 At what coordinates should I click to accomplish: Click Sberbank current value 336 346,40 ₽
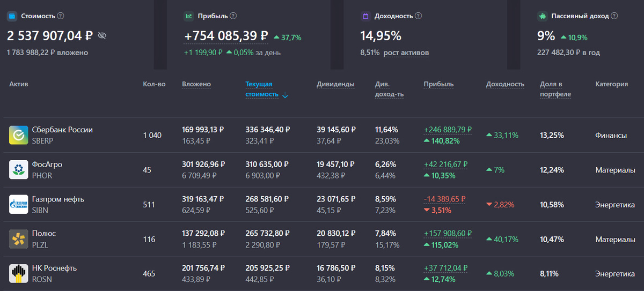point(268,130)
